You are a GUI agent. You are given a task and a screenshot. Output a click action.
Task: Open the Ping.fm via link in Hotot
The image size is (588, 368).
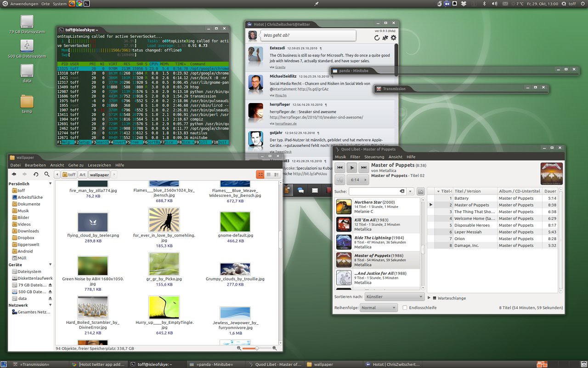[x=281, y=95]
